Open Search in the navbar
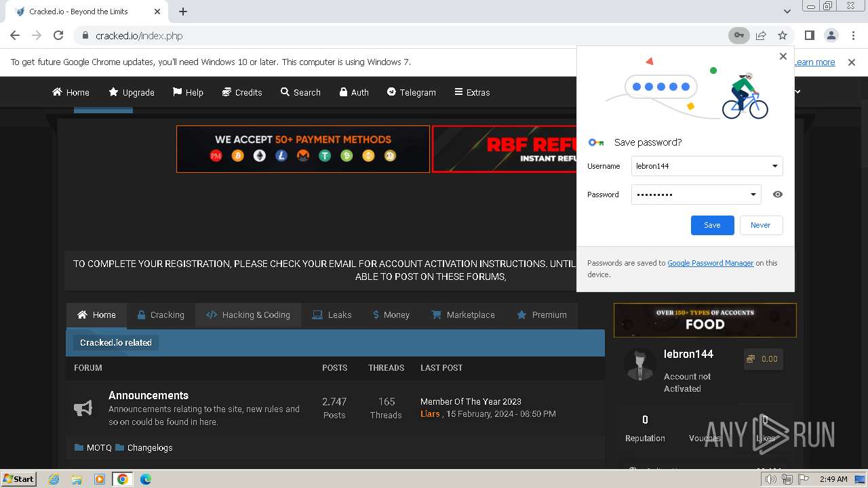This screenshot has height=488, width=868. tap(300, 92)
